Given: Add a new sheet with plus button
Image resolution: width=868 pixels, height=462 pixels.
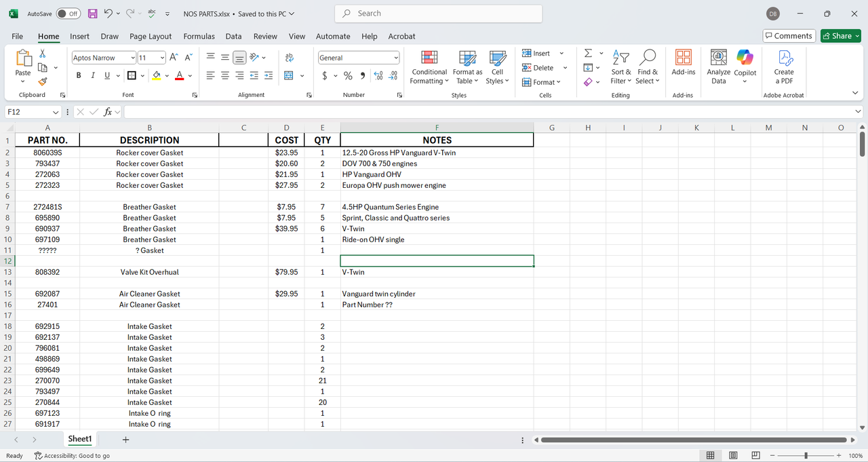Looking at the screenshot, I should [x=125, y=440].
